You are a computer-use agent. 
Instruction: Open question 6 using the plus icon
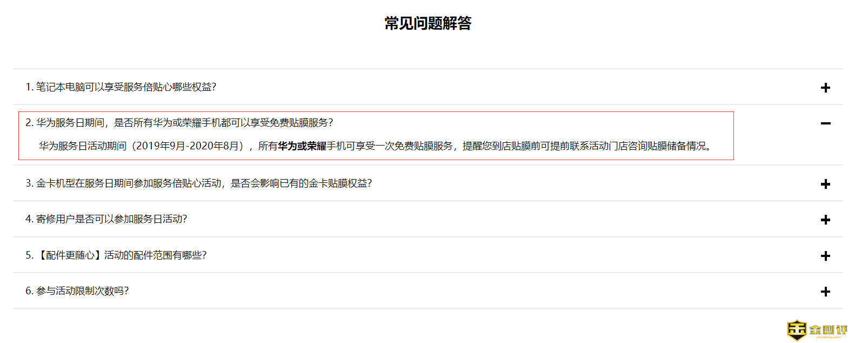click(825, 292)
